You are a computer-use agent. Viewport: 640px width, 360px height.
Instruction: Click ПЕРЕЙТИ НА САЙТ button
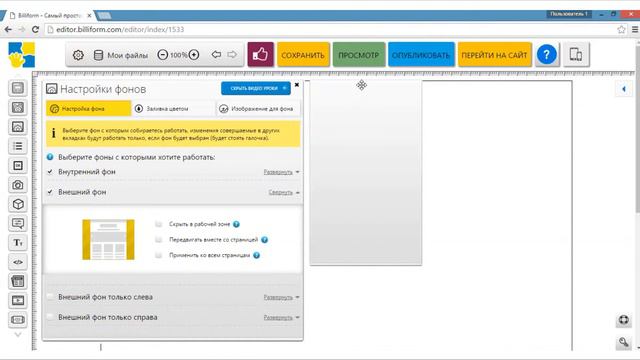pos(494,55)
